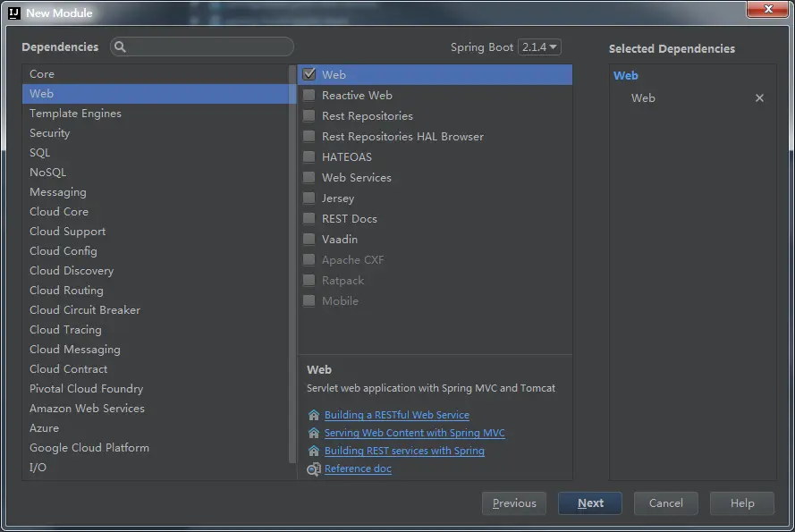The width and height of the screenshot is (795, 532).
Task: Click the search magnifier icon
Action: click(120, 46)
